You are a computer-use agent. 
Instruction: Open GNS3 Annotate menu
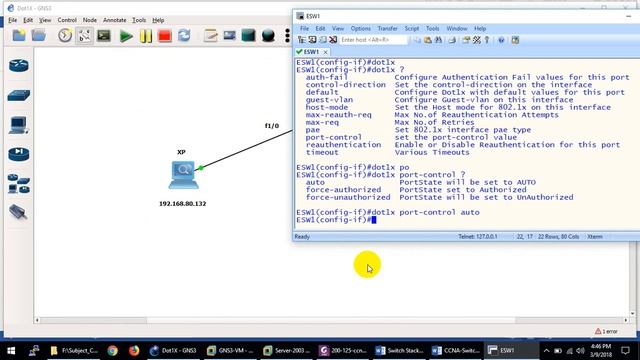(114, 20)
